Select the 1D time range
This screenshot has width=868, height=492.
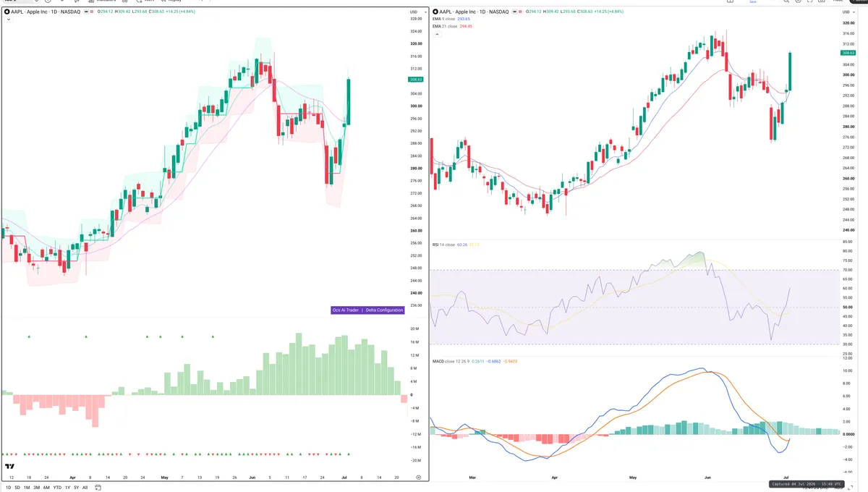8,488
